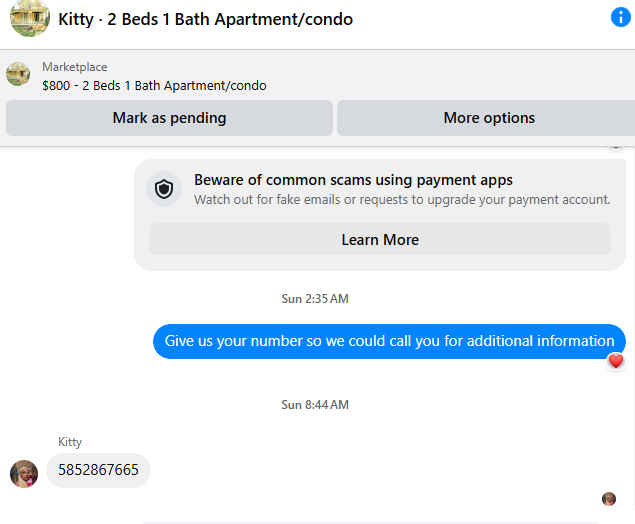Open conversation info with the blue icon
The height and width of the screenshot is (524, 635).
pyautogui.click(x=621, y=18)
